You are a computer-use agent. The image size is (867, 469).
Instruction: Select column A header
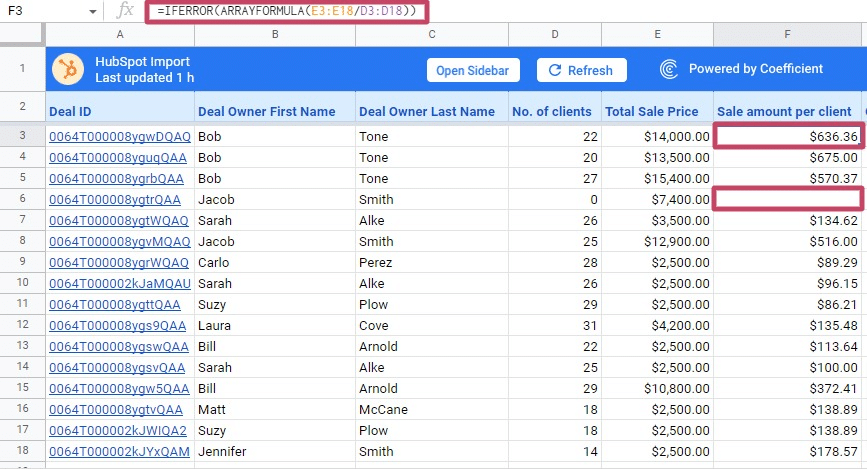(119, 34)
